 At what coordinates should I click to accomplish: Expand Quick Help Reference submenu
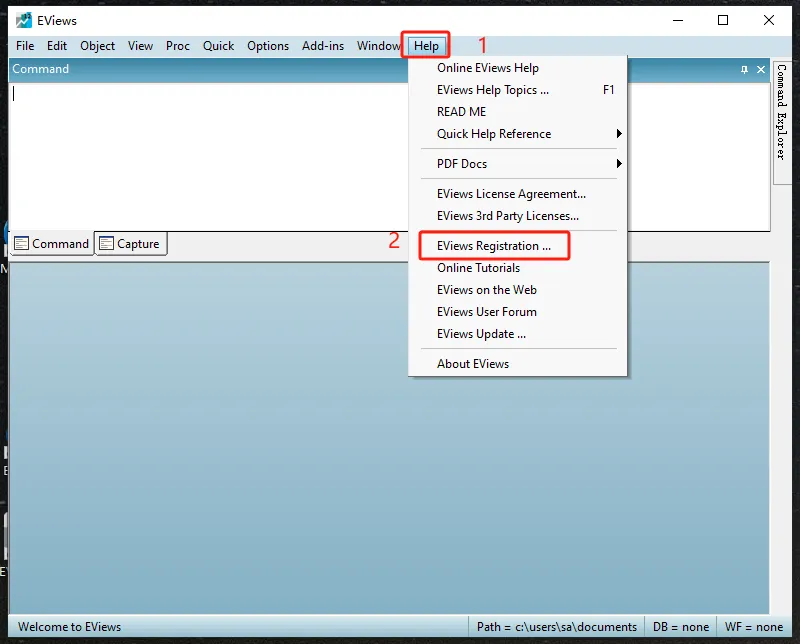coord(518,134)
